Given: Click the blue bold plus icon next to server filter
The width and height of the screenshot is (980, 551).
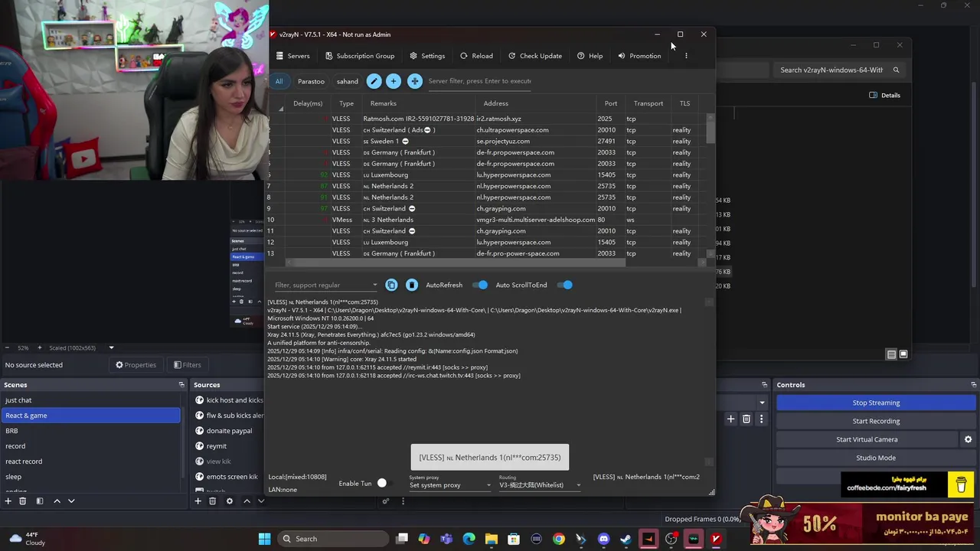Looking at the screenshot, I should pos(414,81).
